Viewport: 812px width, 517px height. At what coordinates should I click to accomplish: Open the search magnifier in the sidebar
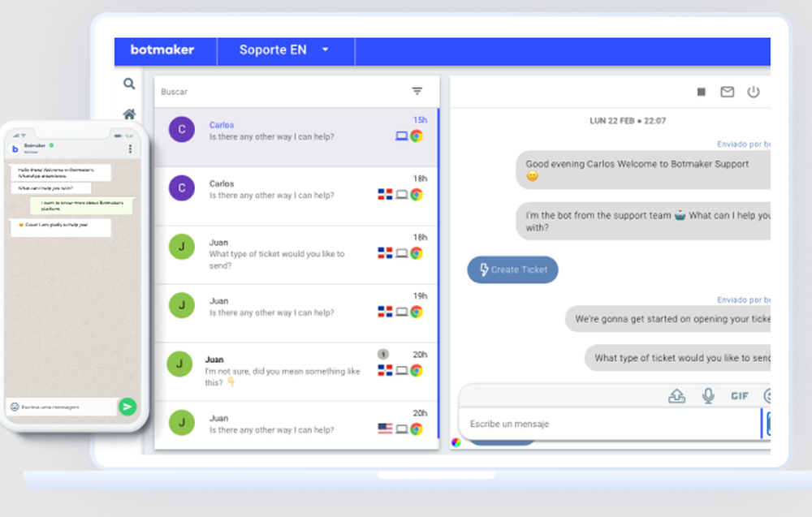(x=129, y=84)
